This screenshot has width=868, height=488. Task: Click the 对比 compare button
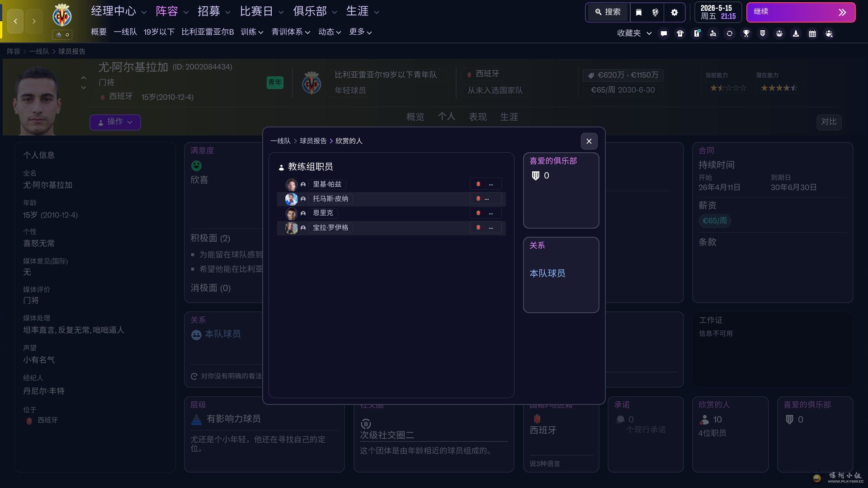pyautogui.click(x=829, y=122)
